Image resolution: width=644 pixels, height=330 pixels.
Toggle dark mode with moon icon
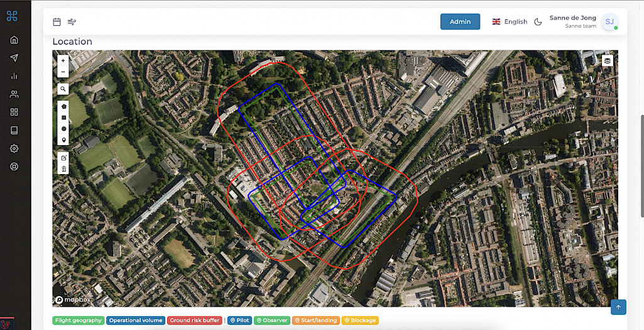[538, 22]
